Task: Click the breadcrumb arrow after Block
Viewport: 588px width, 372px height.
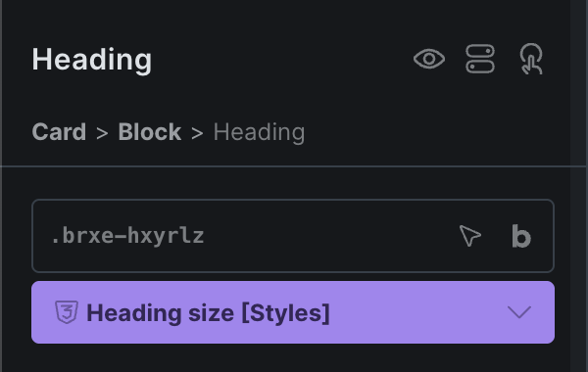Action: click(197, 133)
